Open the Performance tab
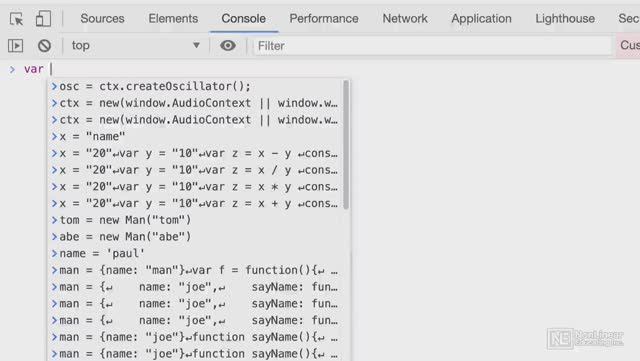The height and width of the screenshot is (361, 640). click(x=324, y=18)
